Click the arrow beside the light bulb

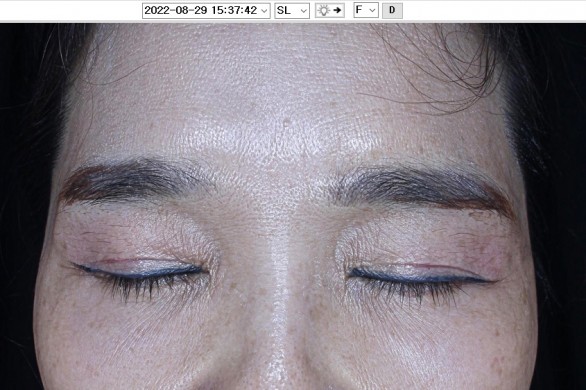pyautogui.click(x=337, y=10)
